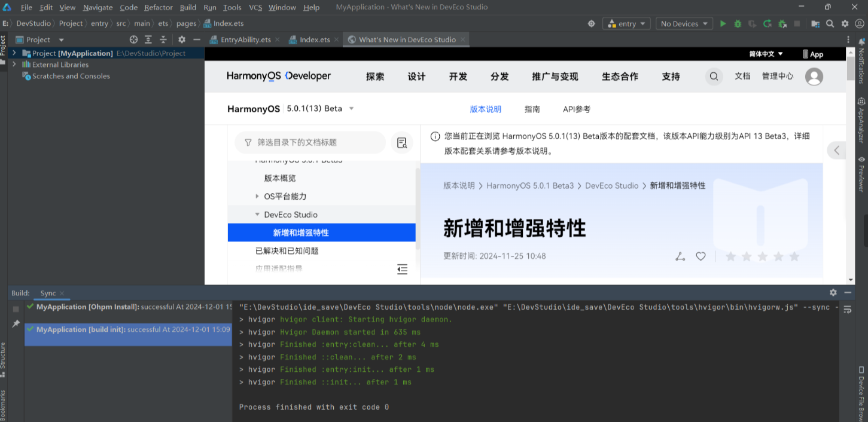Toggle Bookmarks tool window

[4, 405]
